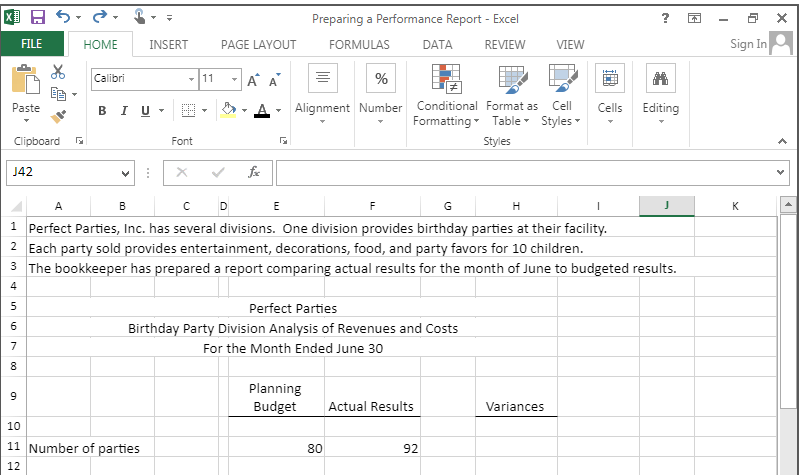Open the Font dialog launcher
The width and height of the screenshot is (801, 475).
[x=284, y=141]
